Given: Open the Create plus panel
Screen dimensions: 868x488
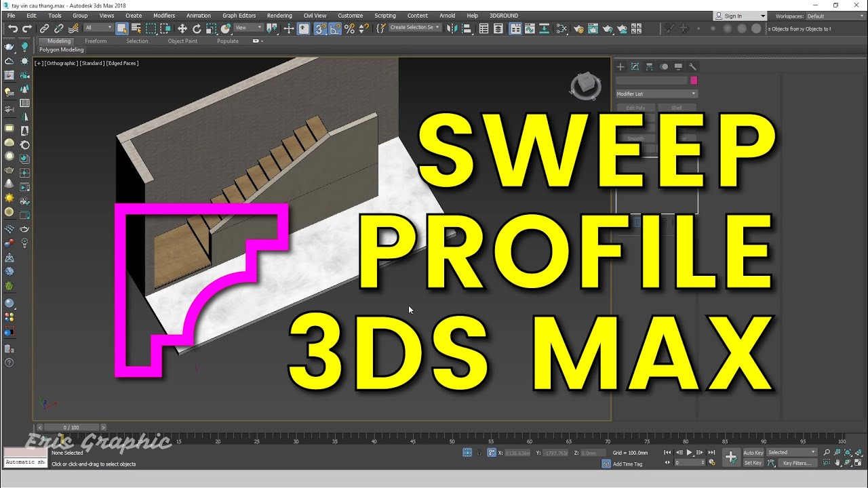Looking at the screenshot, I should 620,66.
